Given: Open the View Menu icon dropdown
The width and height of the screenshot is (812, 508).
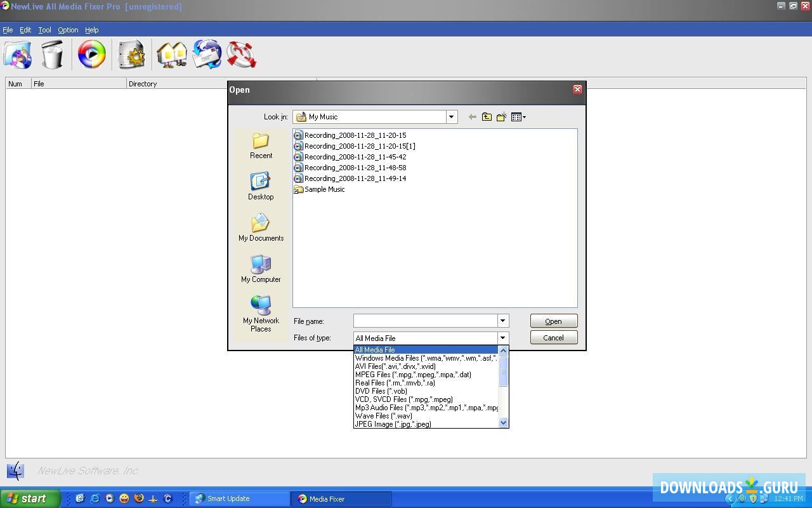Looking at the screenshot, I should (x=518, y=117).
